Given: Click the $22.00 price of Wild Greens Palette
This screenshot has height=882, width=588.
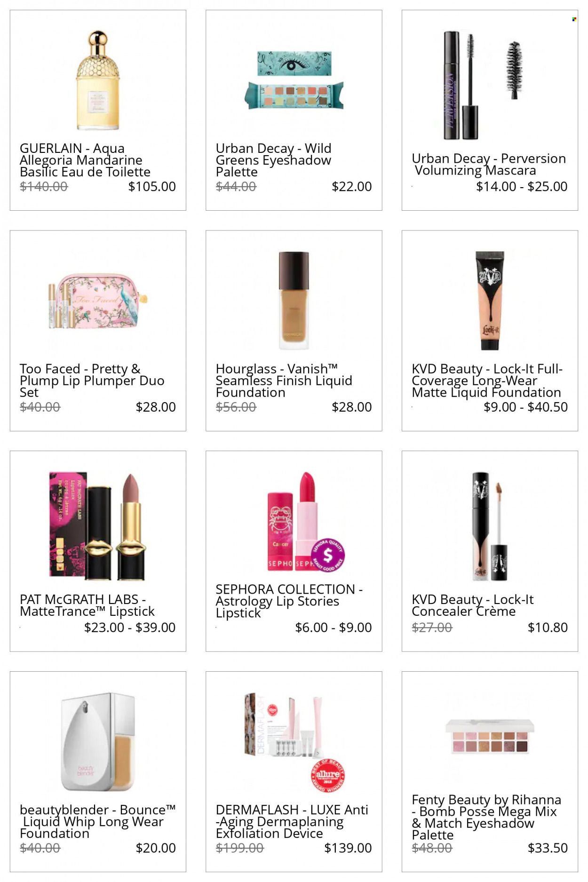Looking at the screenshot, I should (351, 186).
